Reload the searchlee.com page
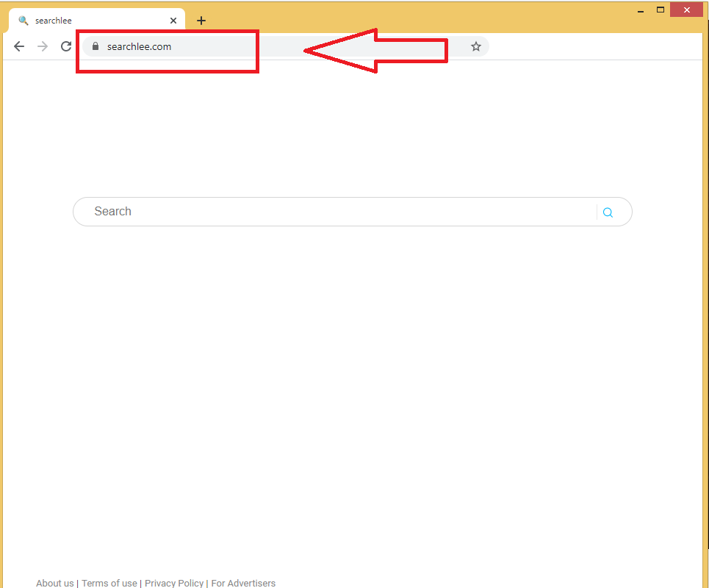Image resolution: width=709 pixels, height=588 pixels. (x=66, y=46)
